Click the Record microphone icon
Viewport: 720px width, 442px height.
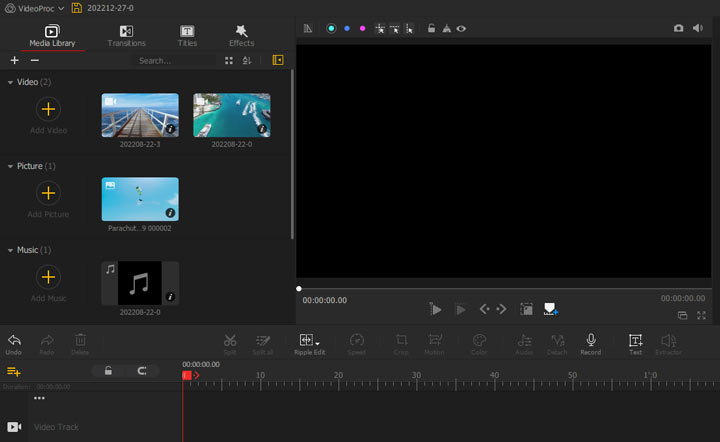pyautogui.click(x=590, y=341)
